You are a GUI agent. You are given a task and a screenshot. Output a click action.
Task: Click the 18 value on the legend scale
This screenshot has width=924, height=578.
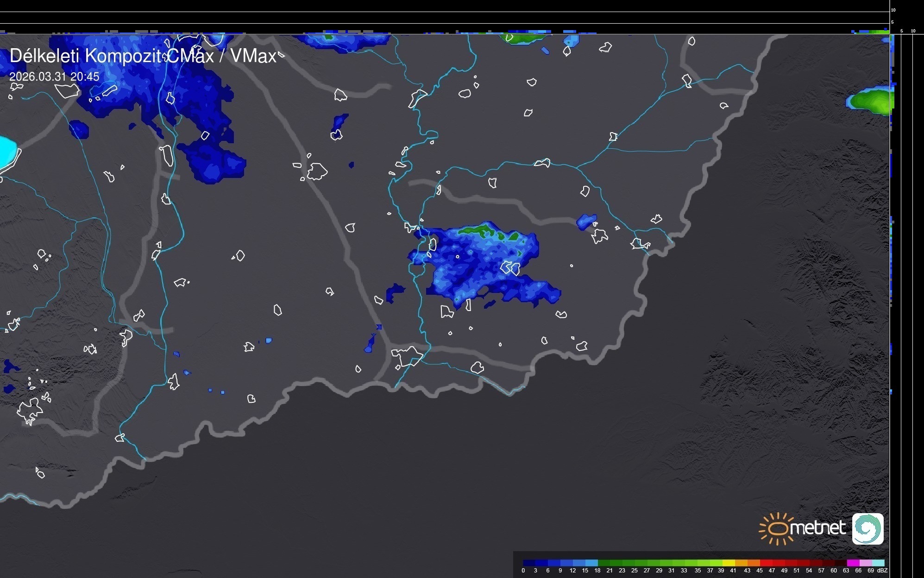[597, 571]
